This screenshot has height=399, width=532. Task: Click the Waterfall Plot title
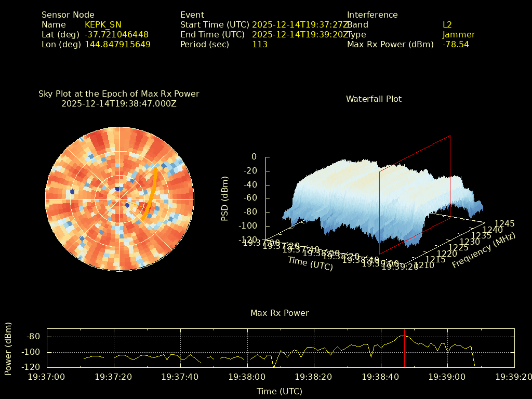[x=374, y=99]
